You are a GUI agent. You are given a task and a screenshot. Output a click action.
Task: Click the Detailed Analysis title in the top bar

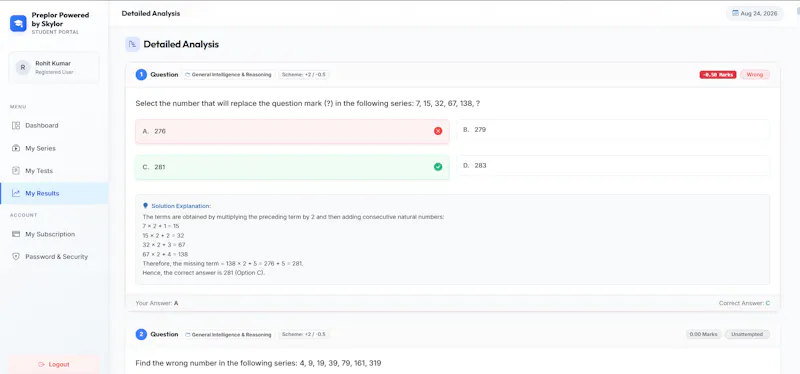[x=151, y=13]
